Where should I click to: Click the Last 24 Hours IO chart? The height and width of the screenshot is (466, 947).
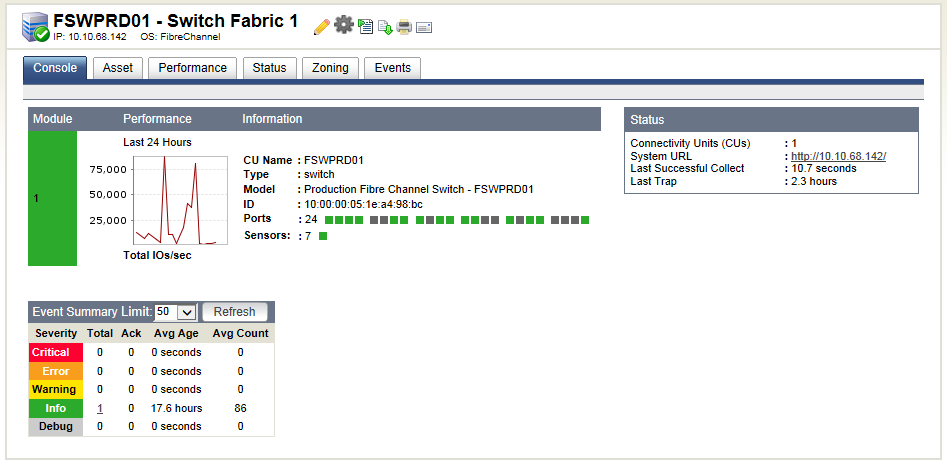(180, 200)
